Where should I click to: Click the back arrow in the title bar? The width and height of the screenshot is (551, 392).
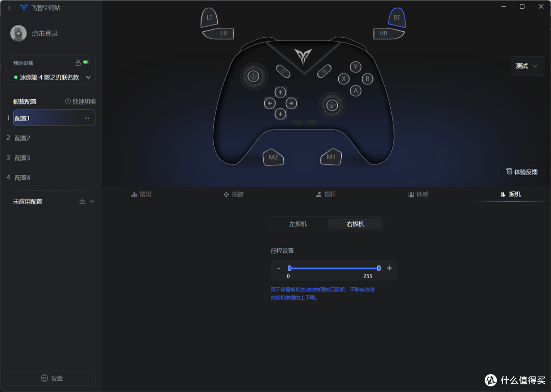coord(9,8)
